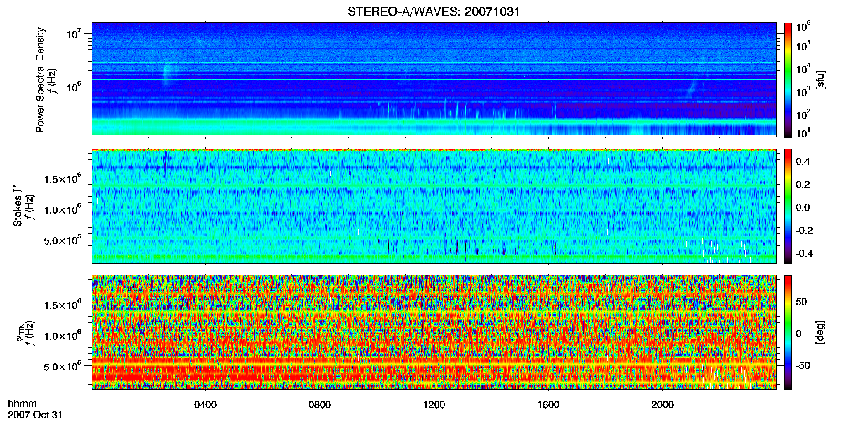Click the -0.4 value on Stokes colorbar
868x447 pixels.
[x=804, y=253]
